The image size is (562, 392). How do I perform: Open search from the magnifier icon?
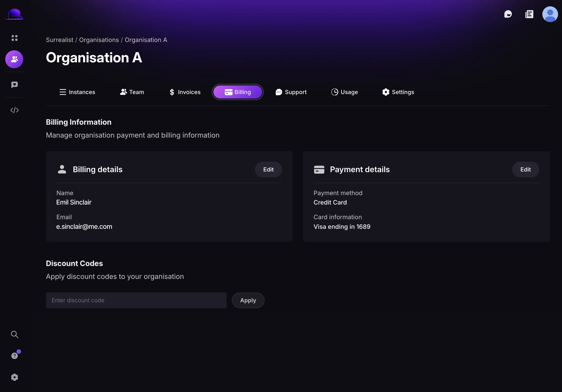[14, 334]
